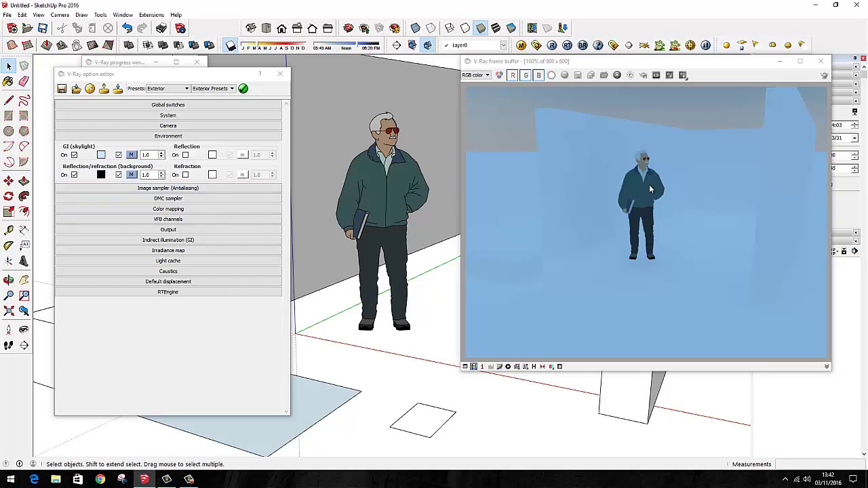
Task: Toggle GI skylight On checkbox
Action: [74, 155]
